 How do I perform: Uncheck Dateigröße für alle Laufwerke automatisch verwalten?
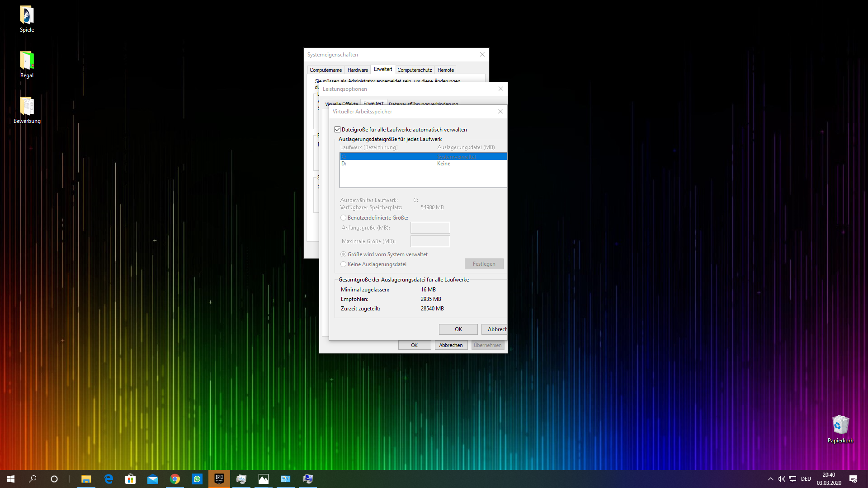pyautogui.click(x=337, y=129)
